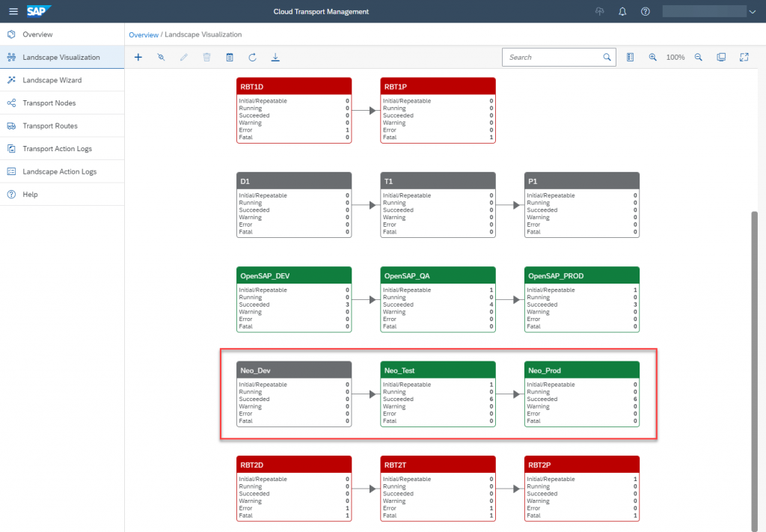Click the Transport Nodes share icon
This screenshot has height=532, width=766.
11,103
